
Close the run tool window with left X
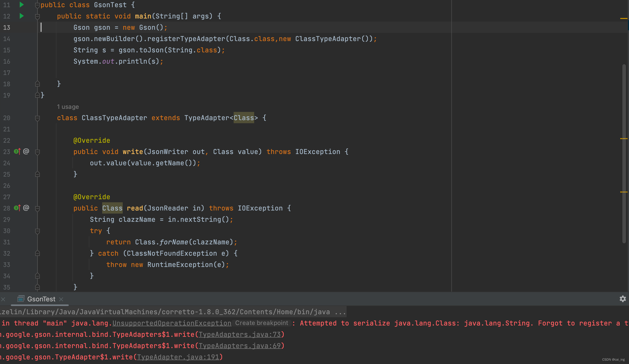[x=3, y=299]
